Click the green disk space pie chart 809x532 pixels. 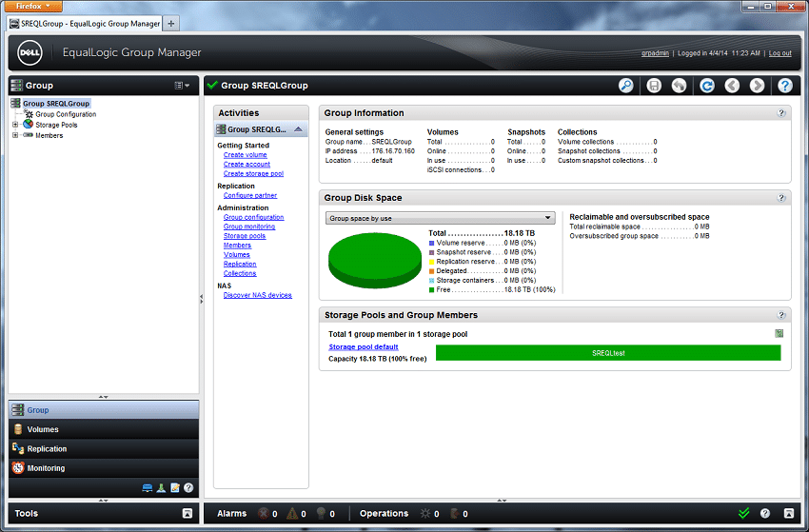pyautogui.click(x=375, y=260)
